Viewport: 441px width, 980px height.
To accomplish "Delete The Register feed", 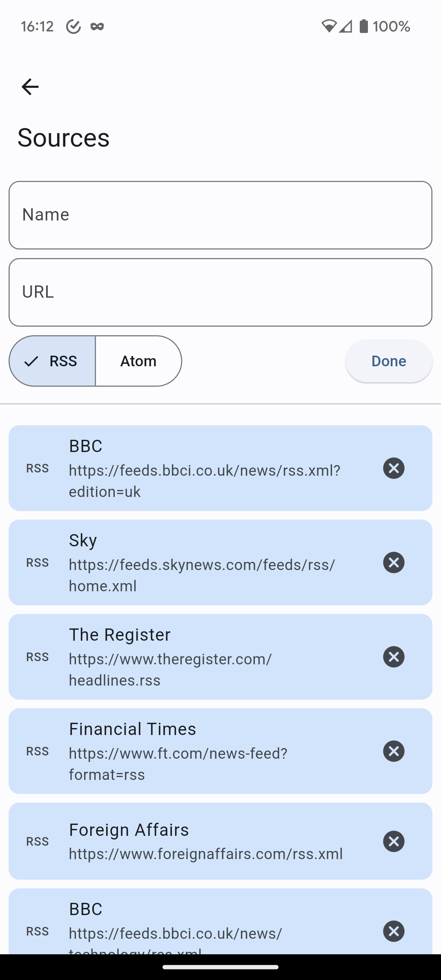I will pyautogui.click(x=394, y=657).
